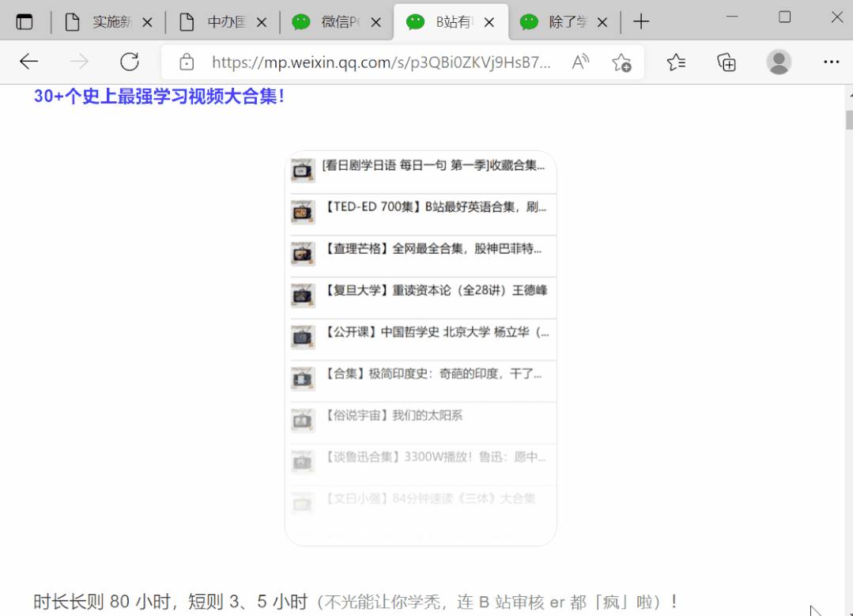The image size is (853, 616).
Task: Click the back navigation arrow
Action: click(x=28, y=61)
